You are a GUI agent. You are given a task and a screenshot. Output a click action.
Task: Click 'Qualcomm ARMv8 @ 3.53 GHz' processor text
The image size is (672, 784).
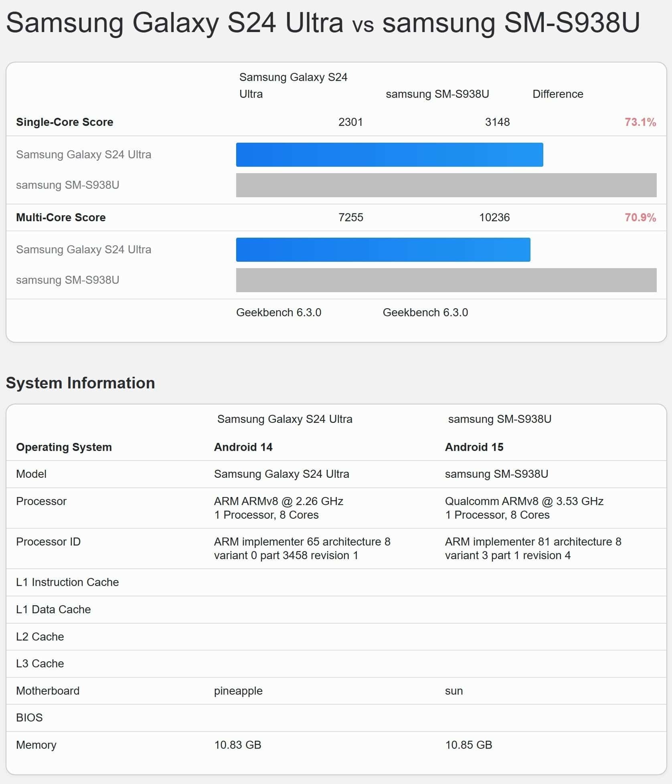click(524, 501)
